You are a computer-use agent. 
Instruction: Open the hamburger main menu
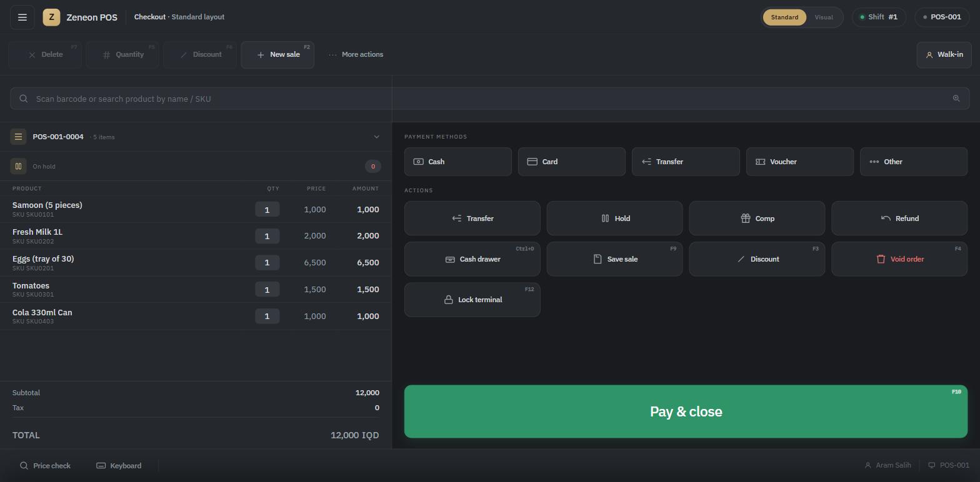point(22,17)
